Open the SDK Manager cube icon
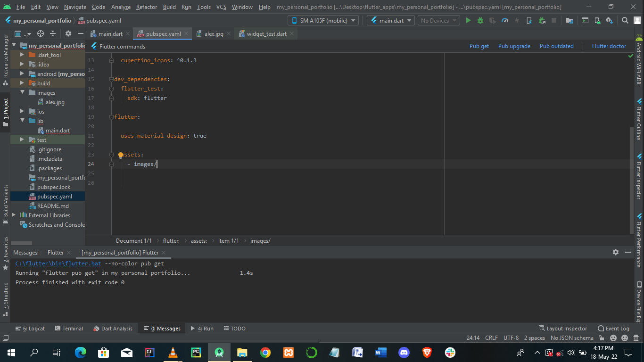This screenshot has width=644, height=362. [610, 21]
